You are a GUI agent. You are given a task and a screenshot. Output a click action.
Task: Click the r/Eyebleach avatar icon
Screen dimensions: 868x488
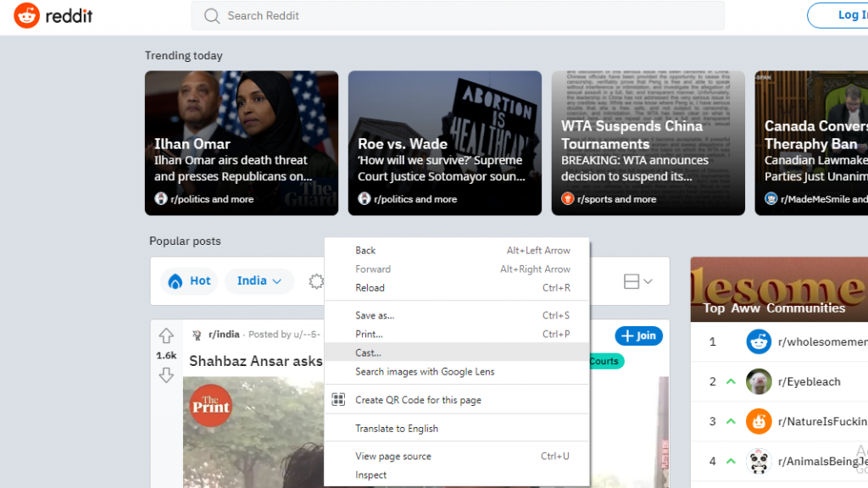tap(759, 382)
